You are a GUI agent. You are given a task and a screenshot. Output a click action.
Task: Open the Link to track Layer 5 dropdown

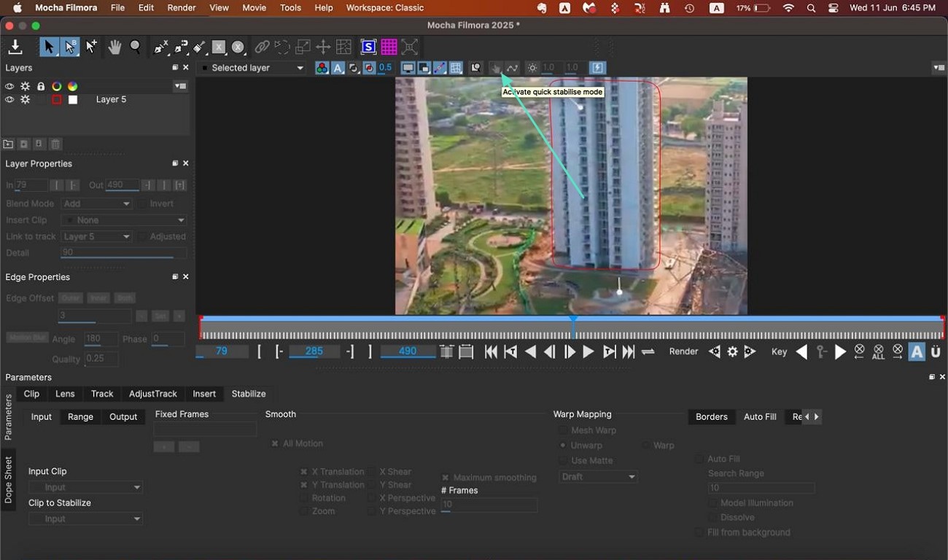pos(96,236)
